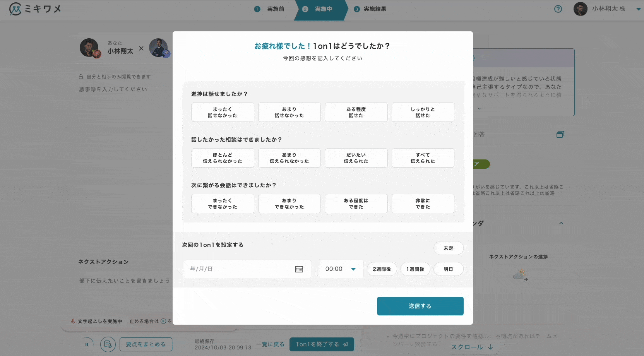Click the 2週間後 quick date button
644x356 pixels.
pyautogui.click(x=382, y=269)
